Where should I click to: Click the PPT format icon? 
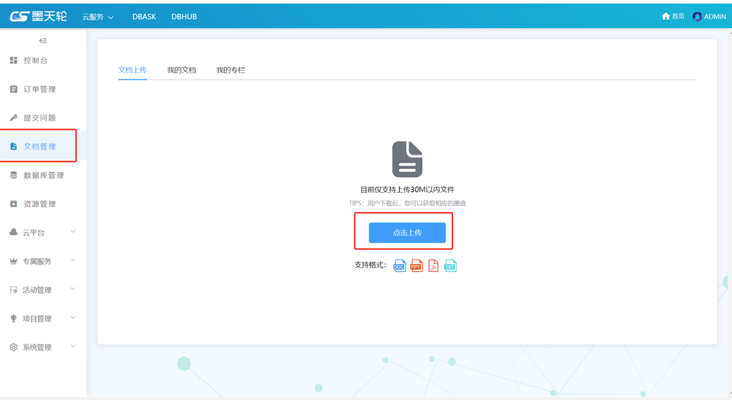click(416, 266)
